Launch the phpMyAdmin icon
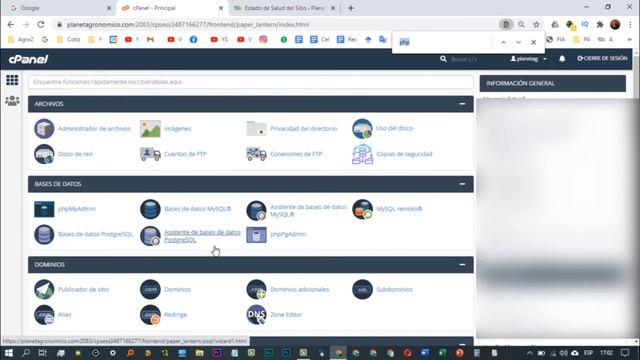640x360 pixels. pos(44,209)
